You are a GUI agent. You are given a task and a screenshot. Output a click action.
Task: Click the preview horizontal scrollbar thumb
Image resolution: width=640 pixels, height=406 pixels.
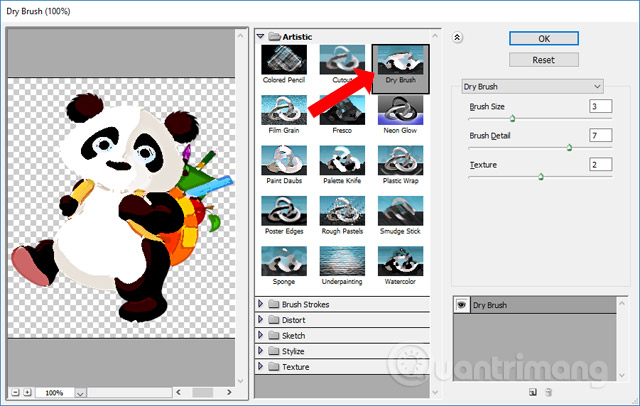tap(203, 392)
